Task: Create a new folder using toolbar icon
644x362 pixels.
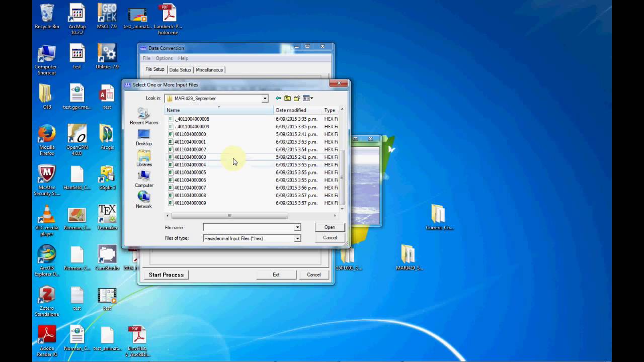Action: pyautogui.click(x=297, y=99)
